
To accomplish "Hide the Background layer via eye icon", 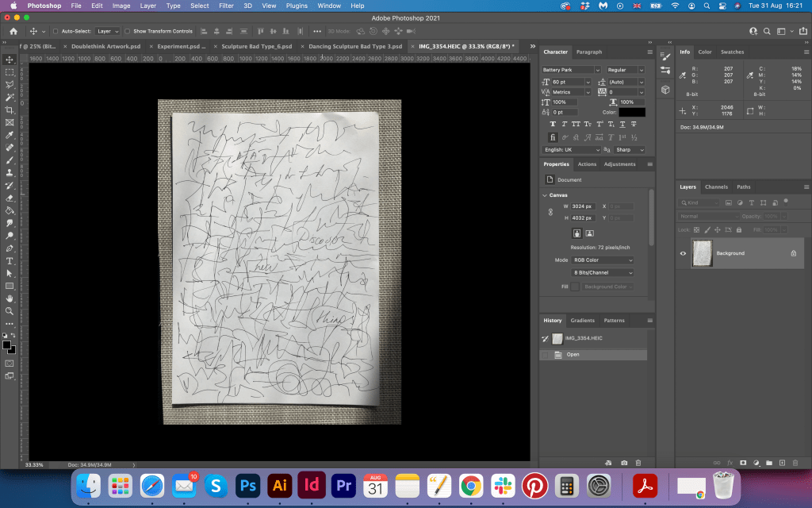I will click(x=683, y=253).
